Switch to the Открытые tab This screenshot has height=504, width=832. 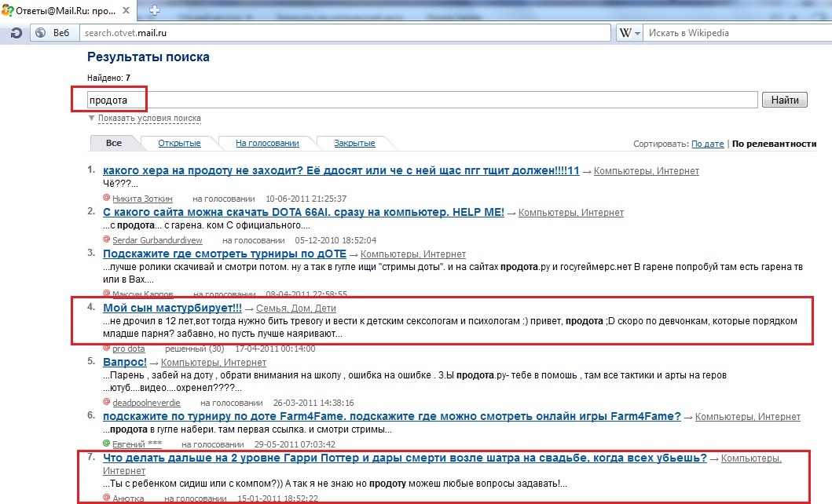(179, 143)
